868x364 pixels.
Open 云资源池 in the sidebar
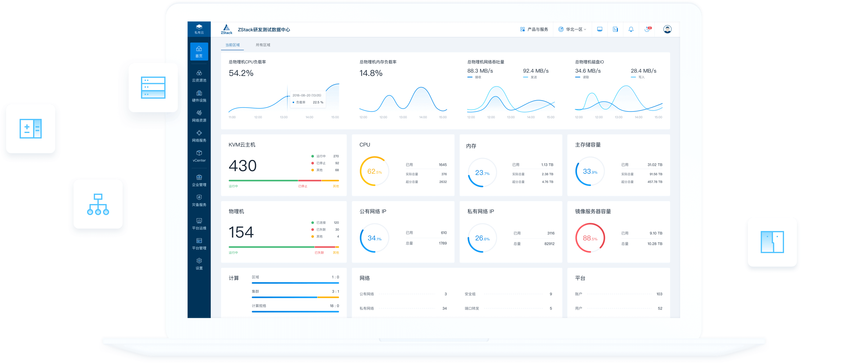[x=199, y=76]
